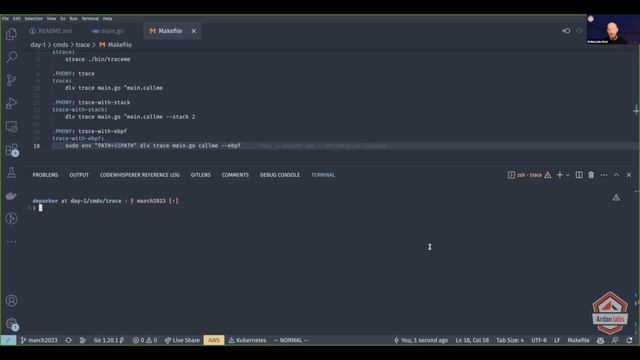Open the Manage gear settings icon
640x360 pixels.
tap(11, 324)
